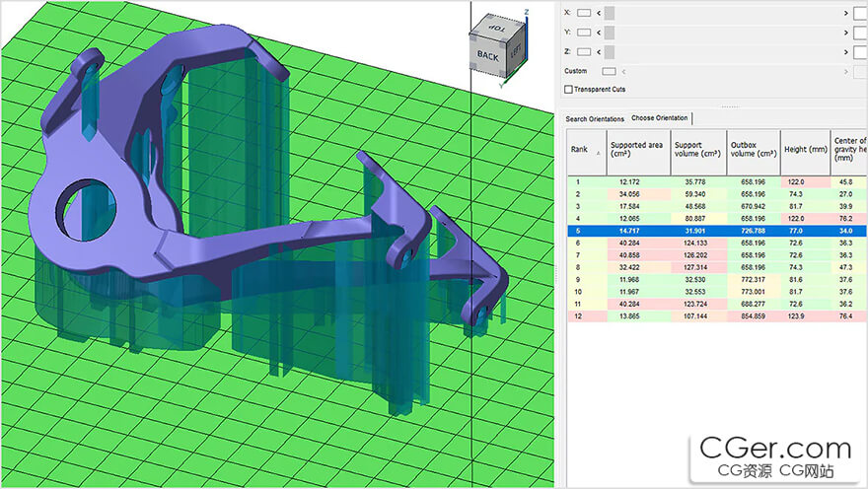Click the outbox volume cell 854.859
The height and width of the screenshot is (489, 868).
(x=753, y=315)
